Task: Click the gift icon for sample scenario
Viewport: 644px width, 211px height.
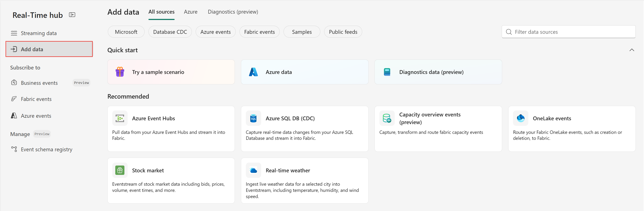Action: point(120,72)
